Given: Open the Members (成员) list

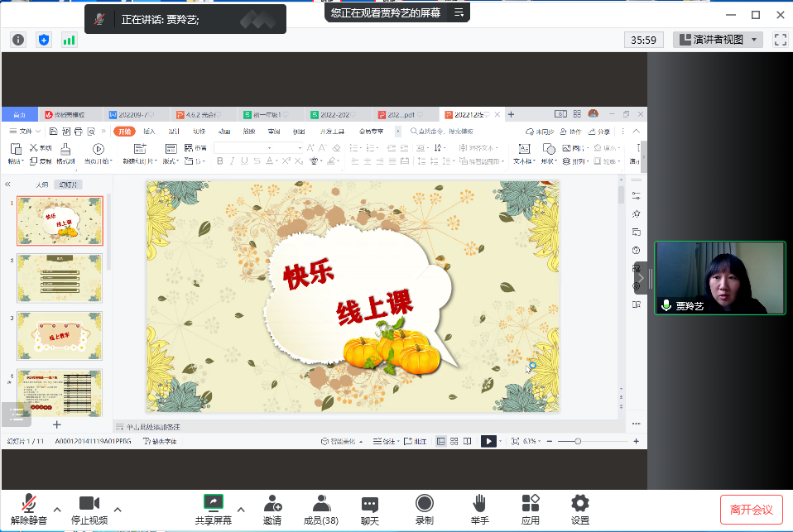Looking at the screenshot, I should [321, 503].
